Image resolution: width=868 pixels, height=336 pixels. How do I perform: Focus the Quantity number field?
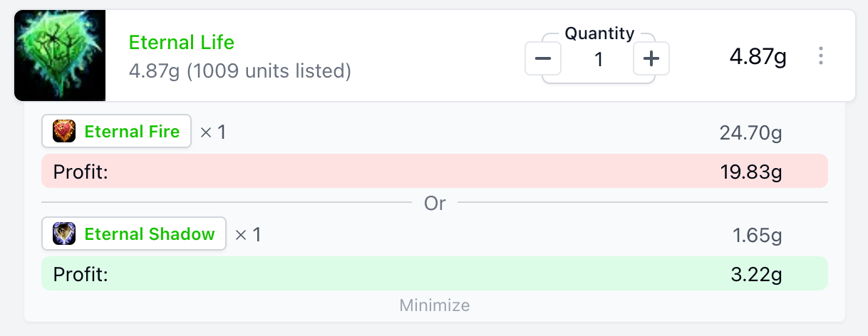coord(599,59)
